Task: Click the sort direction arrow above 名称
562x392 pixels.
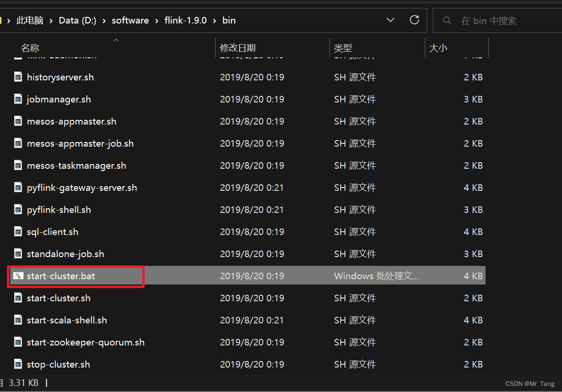Action: click(x=116, y=41)
